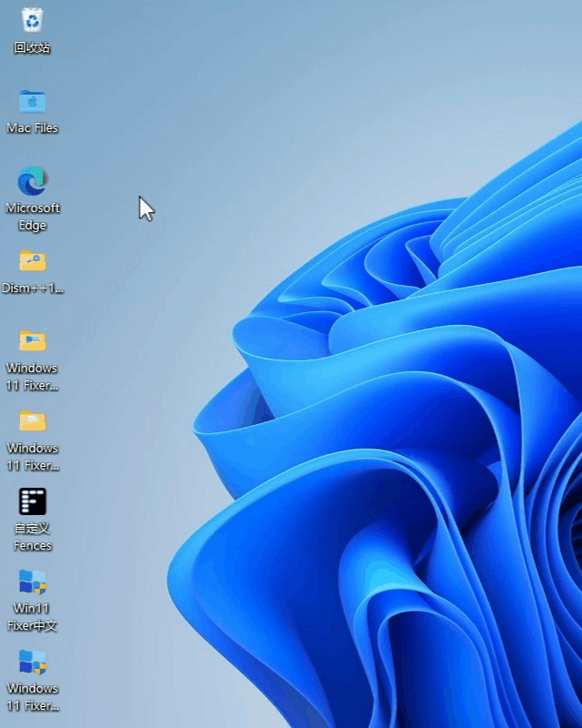Click the label of the folder below Dism++
The image size is (582, 728).
pyautogui.click(x=33, y=377)
